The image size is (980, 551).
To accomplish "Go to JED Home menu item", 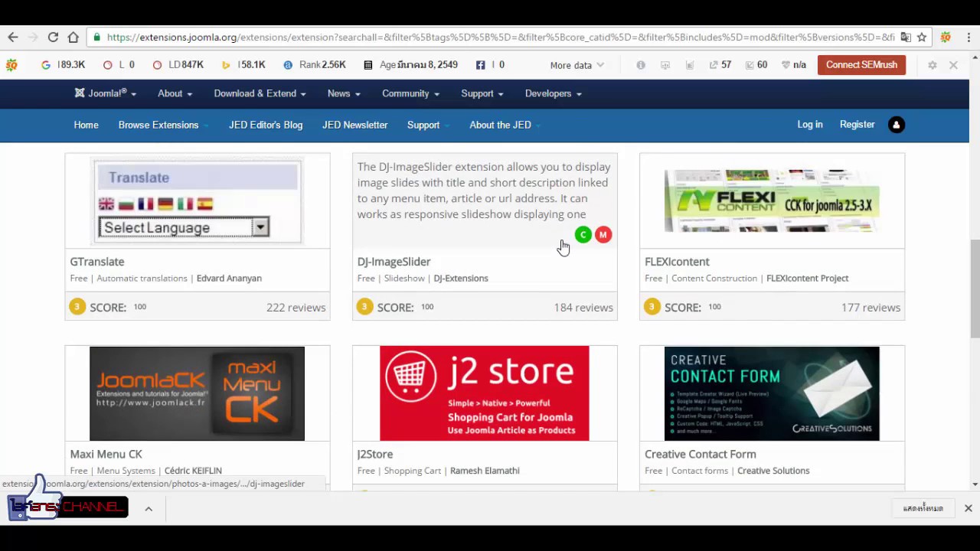I will coord(86,125).
